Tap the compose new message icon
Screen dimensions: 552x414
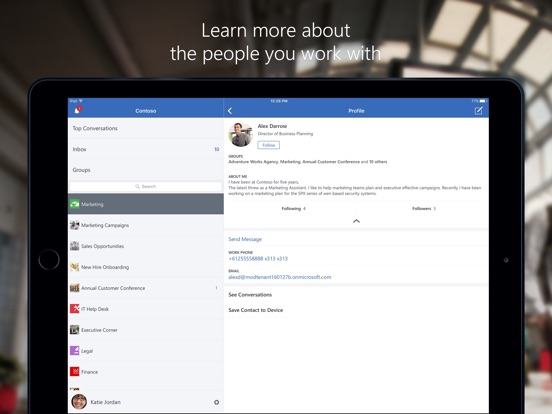478,111
